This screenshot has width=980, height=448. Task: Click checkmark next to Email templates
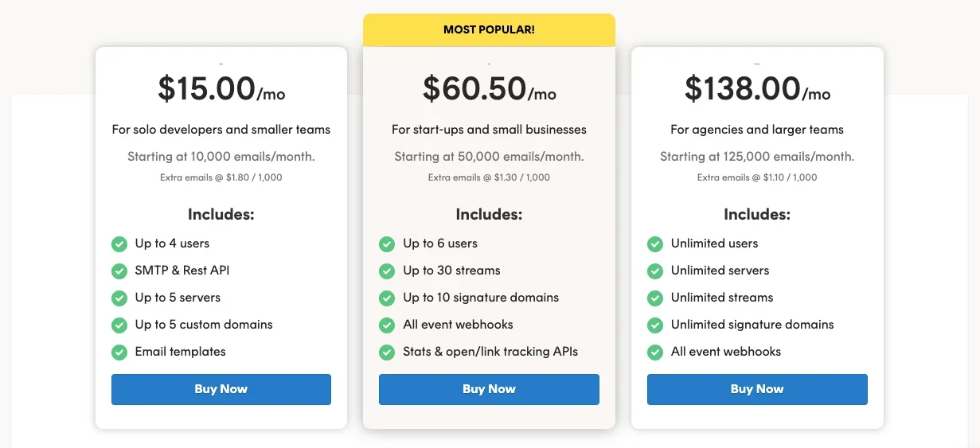point(119,353)
